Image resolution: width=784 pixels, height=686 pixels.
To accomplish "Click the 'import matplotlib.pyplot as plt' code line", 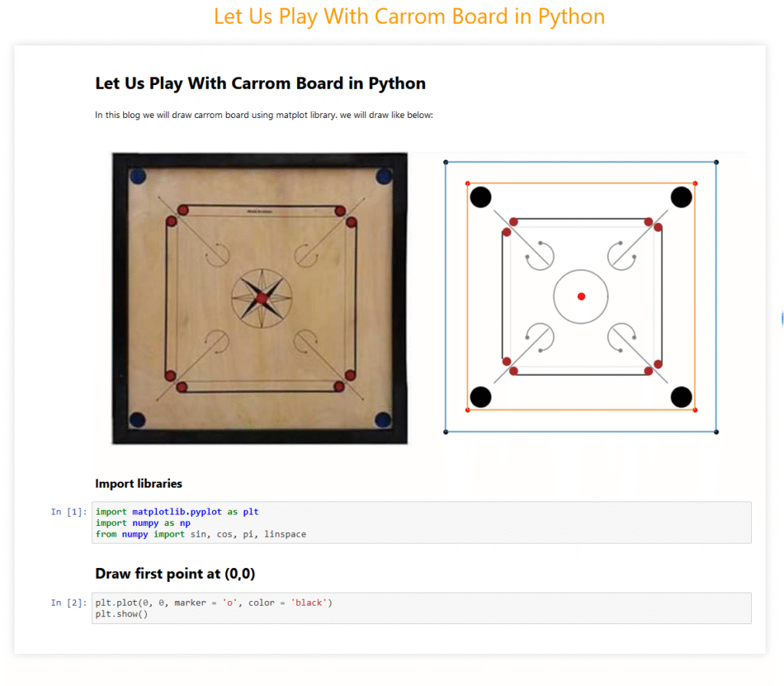I will 177,511.
